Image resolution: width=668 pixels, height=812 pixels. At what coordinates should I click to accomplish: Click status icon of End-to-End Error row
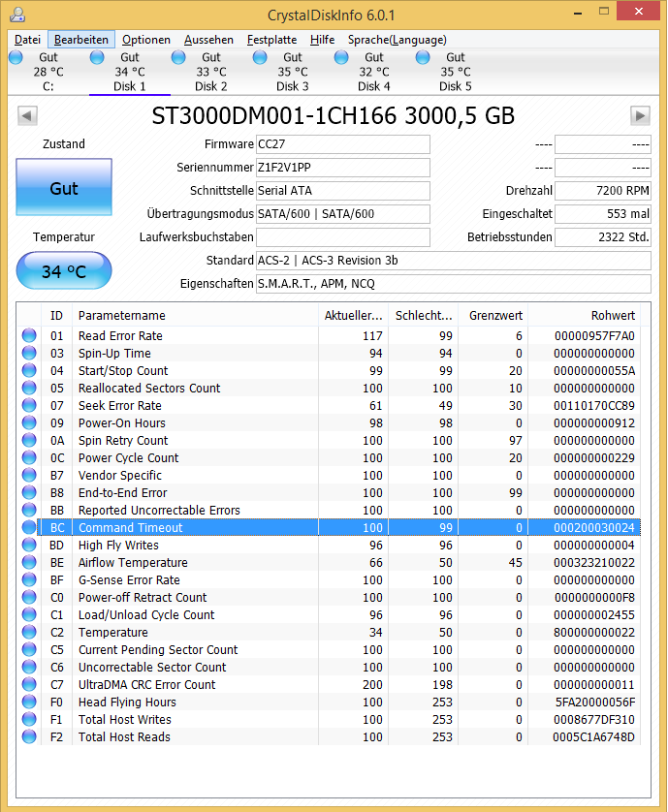click(x=29, y=492)
